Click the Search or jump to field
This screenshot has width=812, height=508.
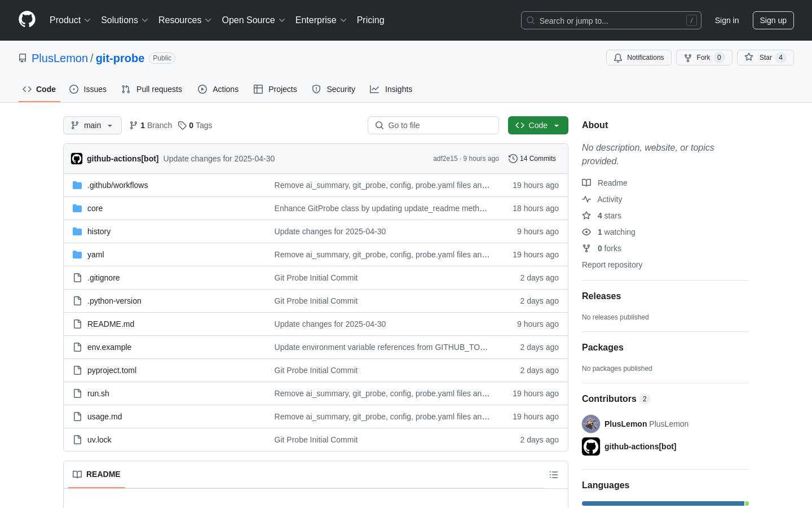(611, 20)
